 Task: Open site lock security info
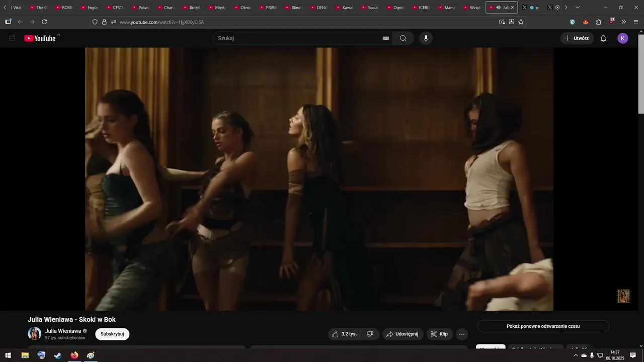pos(104,22)
